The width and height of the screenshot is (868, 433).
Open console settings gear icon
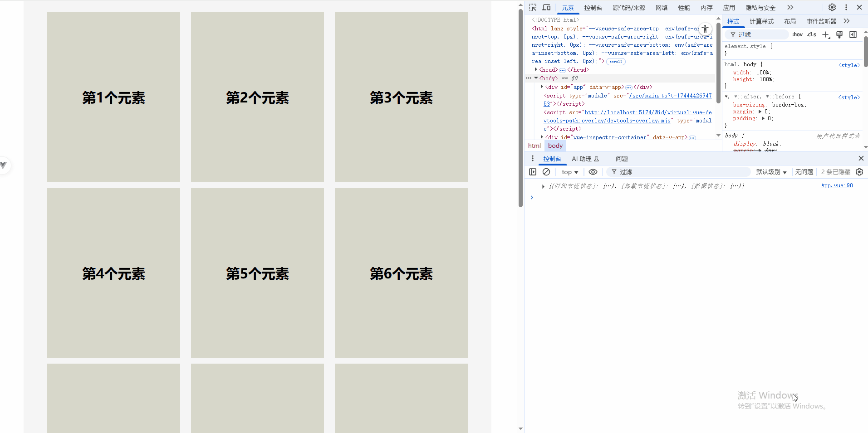click(x=859, y=172)
